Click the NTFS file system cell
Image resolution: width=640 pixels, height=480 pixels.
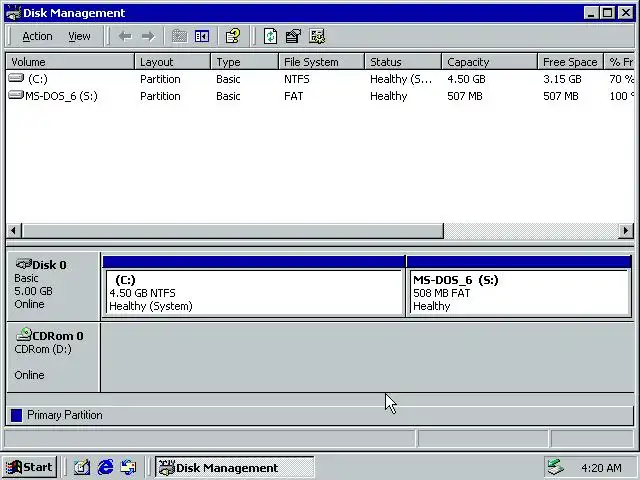(x=297, y=79)
